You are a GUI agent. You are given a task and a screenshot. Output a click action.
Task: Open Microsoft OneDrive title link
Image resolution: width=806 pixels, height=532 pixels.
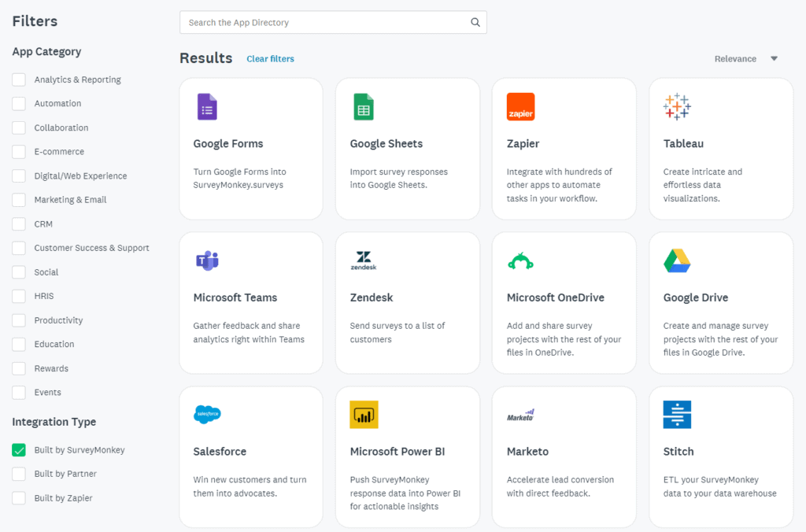pyautogui.click(x=555, y=297)
